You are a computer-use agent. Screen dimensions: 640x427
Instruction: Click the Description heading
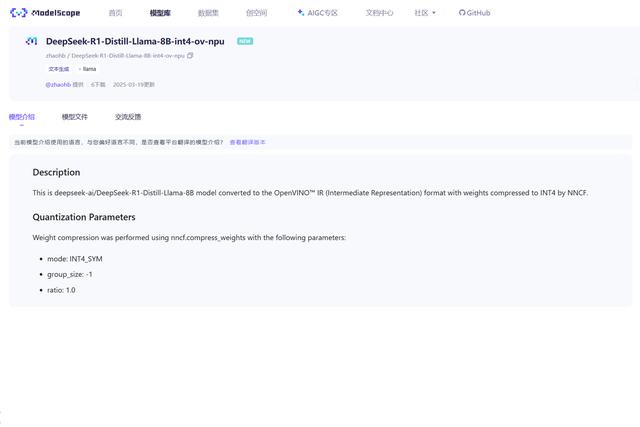56,172
